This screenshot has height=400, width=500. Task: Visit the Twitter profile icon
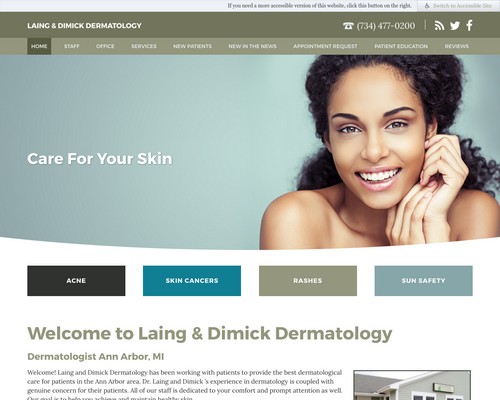click(455, 26)
